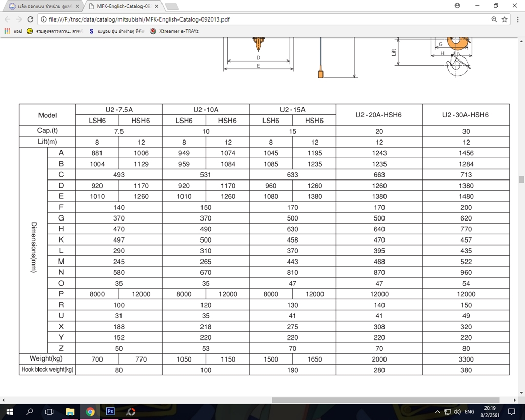525x420 pixels.
Task: Open Windows taskbar search
Action: coord(29,412)
